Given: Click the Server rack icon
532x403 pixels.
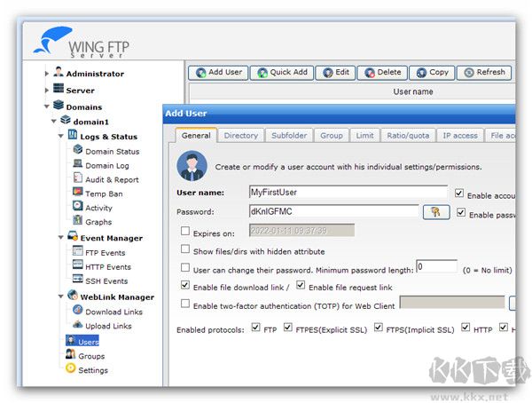Looking at the screenshot, I should (x=59, y=89).
